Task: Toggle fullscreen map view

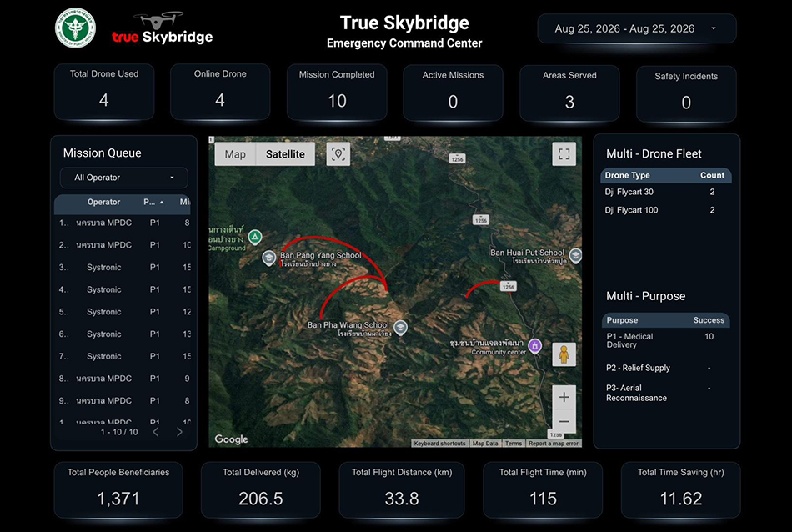Action: [x=564, y=153]
